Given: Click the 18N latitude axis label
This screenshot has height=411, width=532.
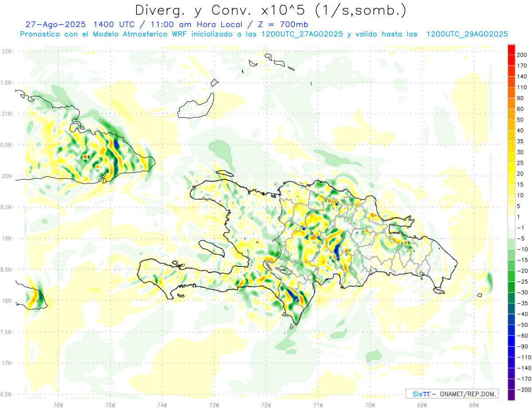Looking at the screenshot, I should click(7, 301).
